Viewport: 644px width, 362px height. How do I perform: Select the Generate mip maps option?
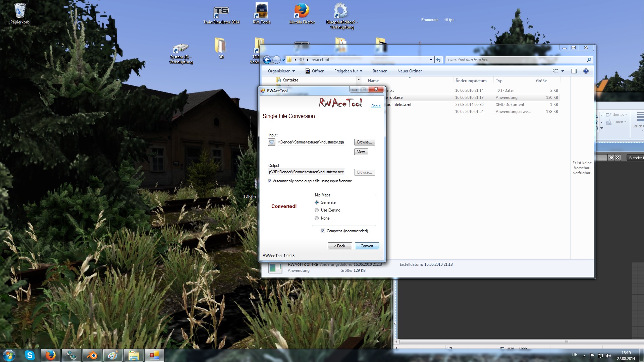(317, 202)
